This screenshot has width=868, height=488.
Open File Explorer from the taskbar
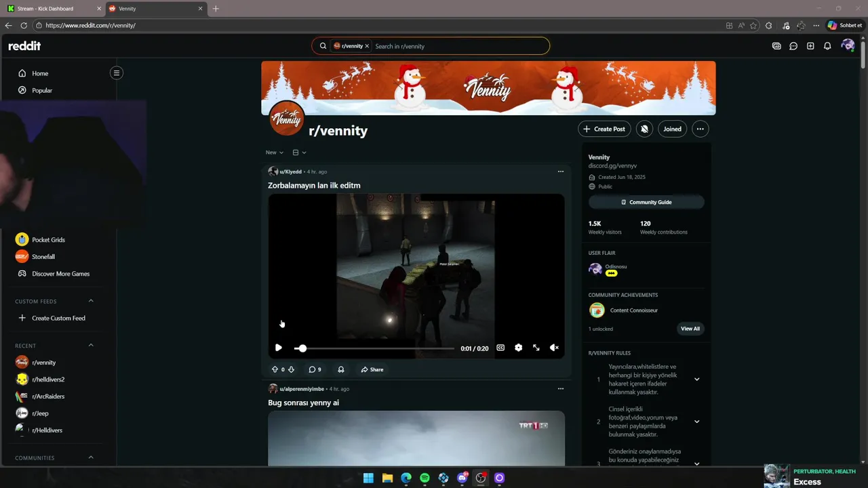pyautogui.click(x=387, y=478)
